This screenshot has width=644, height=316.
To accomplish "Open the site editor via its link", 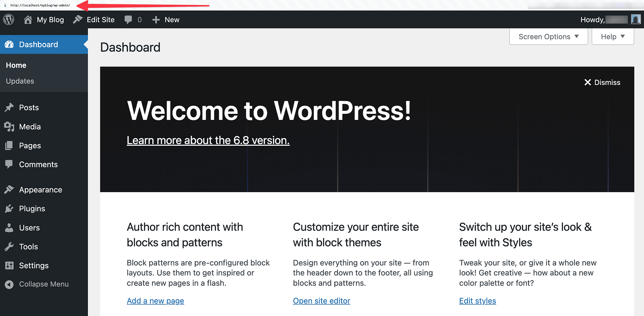I will [321, 301].
